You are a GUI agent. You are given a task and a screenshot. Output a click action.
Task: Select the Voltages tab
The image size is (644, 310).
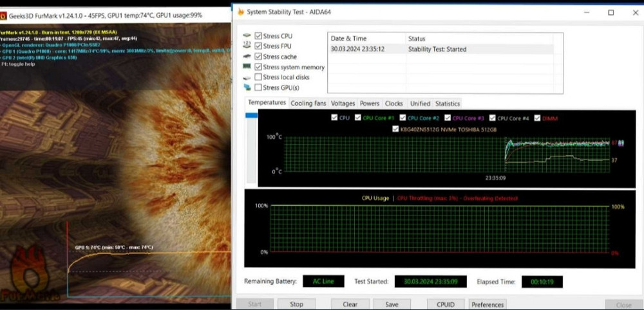(x=343, y=104)
